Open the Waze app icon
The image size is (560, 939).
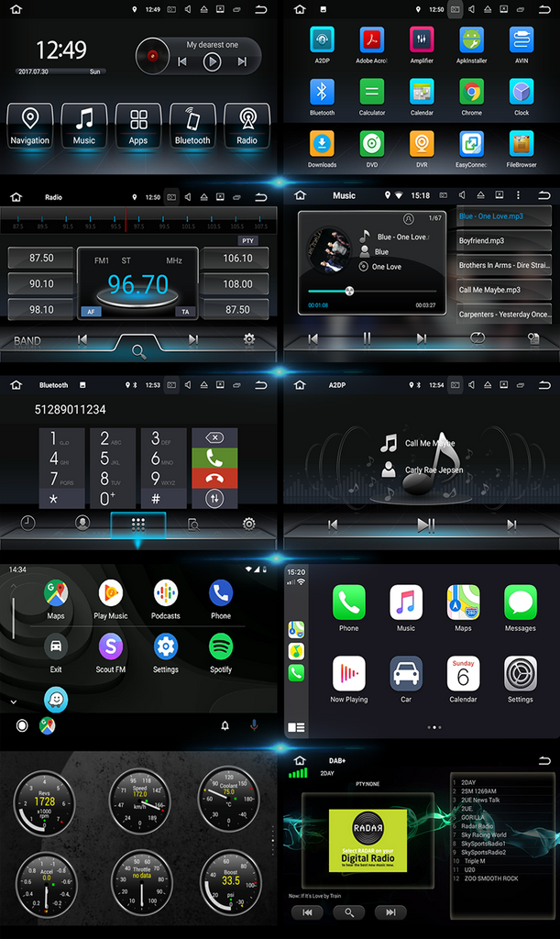(x=56, y=701)
